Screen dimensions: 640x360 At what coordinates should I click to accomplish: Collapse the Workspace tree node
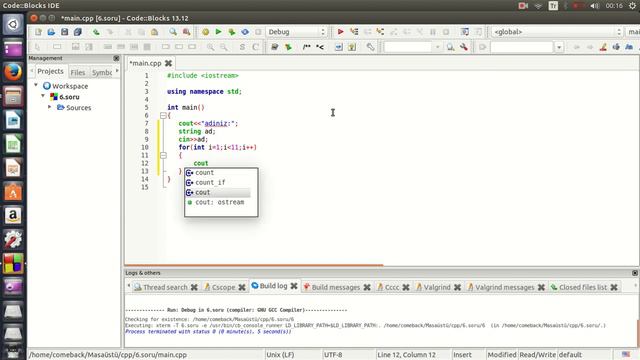36,85
